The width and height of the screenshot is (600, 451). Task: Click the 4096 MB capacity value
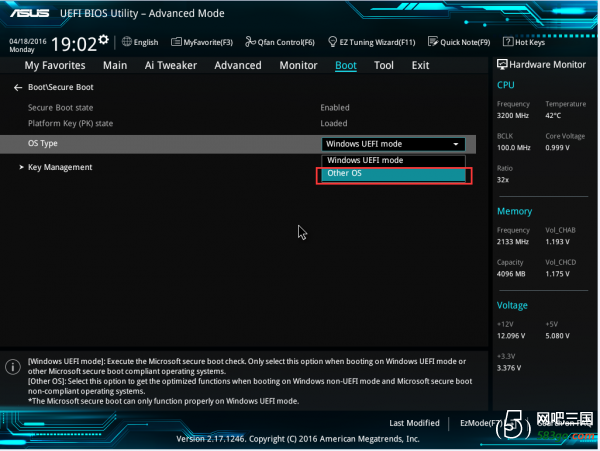[511, 274]
